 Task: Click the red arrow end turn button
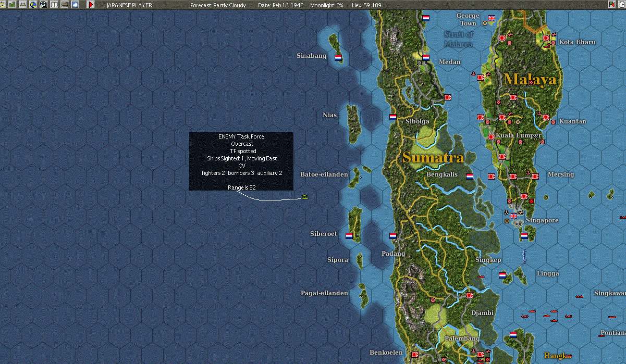(91, 4)
